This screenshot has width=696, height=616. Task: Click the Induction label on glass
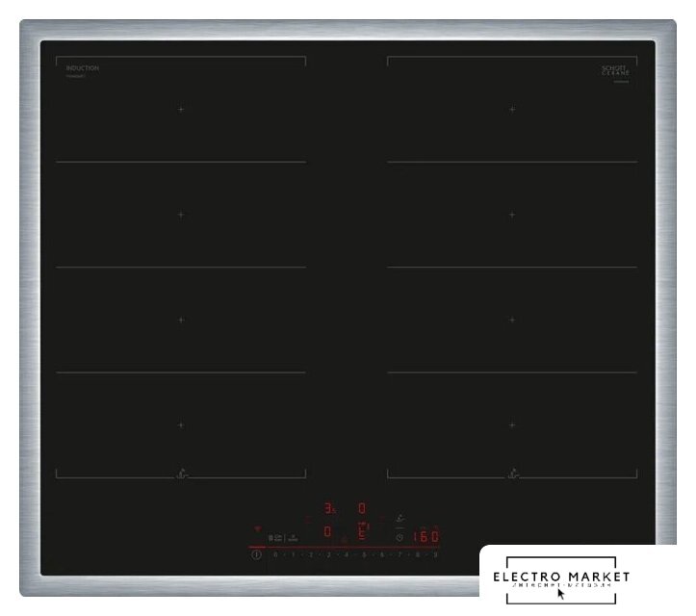pyautogui.click(x=82, y=68)
